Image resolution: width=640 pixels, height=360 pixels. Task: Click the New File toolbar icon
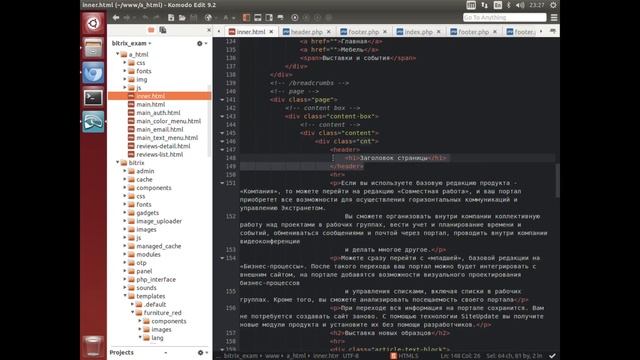pos(171,18)
